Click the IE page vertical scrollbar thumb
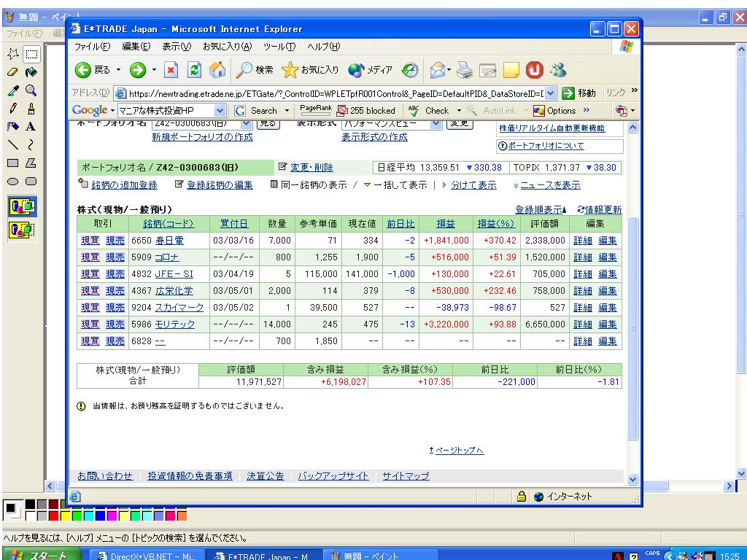The height and width of the screenshot is (560, 747). point(632,329)
